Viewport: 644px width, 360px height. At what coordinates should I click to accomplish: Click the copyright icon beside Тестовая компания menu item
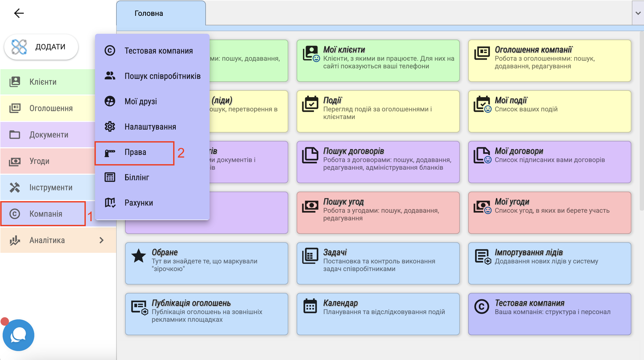pyautogui.click(x=110, y=50)
